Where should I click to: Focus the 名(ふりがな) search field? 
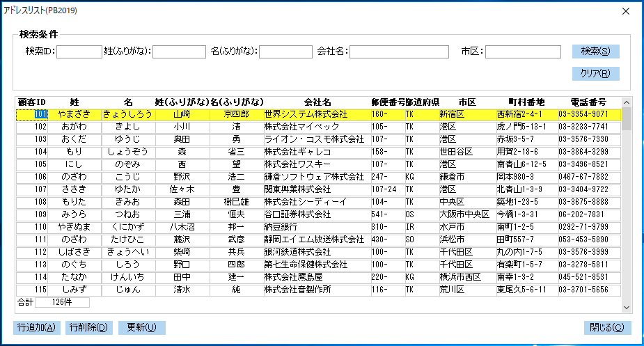285,52
